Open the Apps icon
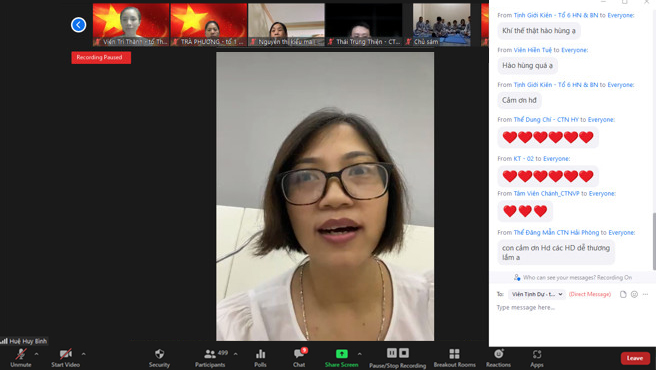656x370 pixels. [537, 354]
